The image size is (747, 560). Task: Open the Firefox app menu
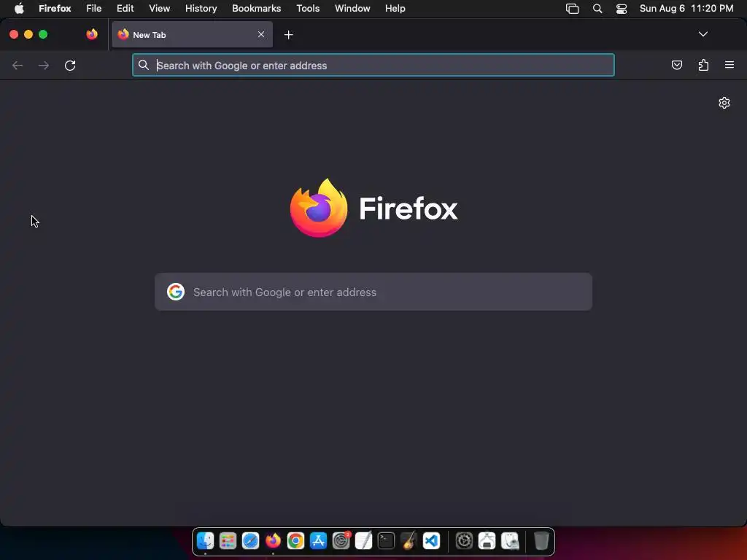click(55, 8)
